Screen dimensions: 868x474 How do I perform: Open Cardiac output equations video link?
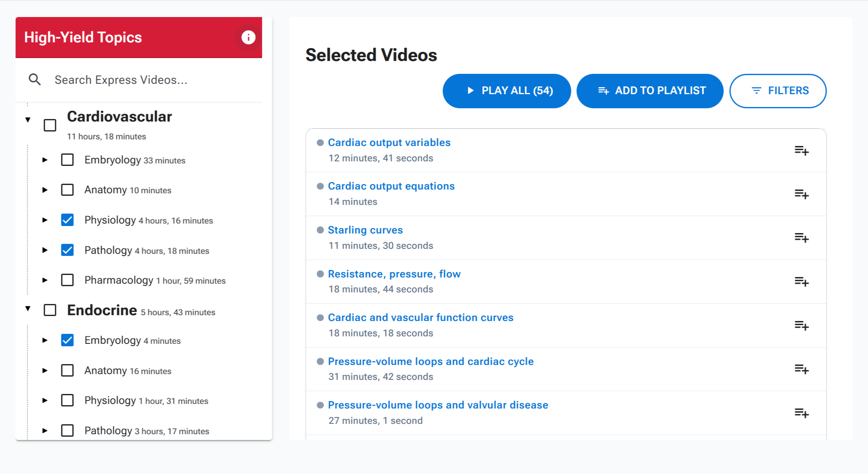(x=391, y=186)
